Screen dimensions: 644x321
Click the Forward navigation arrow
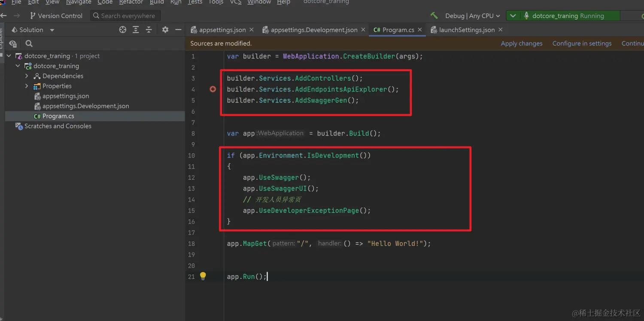click(17, 15)
